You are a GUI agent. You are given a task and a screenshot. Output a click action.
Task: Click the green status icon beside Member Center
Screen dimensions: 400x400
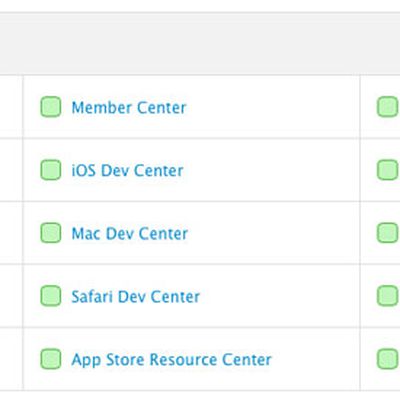(51, 107)
